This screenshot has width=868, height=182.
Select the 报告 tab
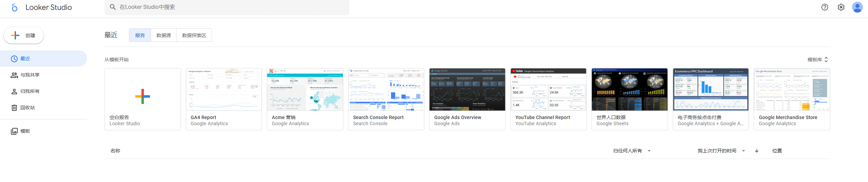coord(140,35)
